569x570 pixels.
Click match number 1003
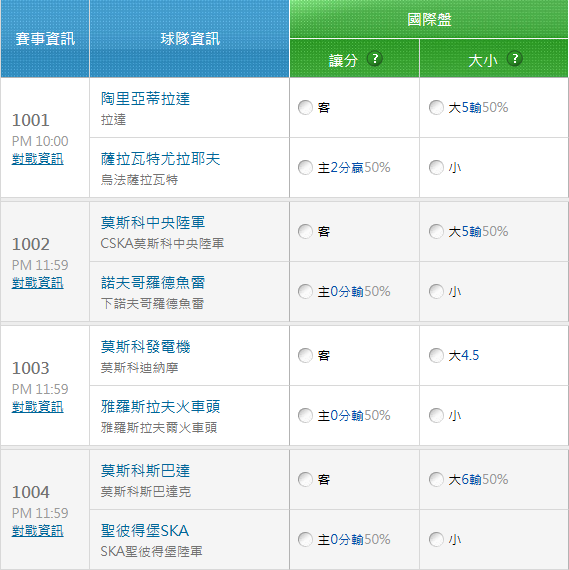[31, 368]
